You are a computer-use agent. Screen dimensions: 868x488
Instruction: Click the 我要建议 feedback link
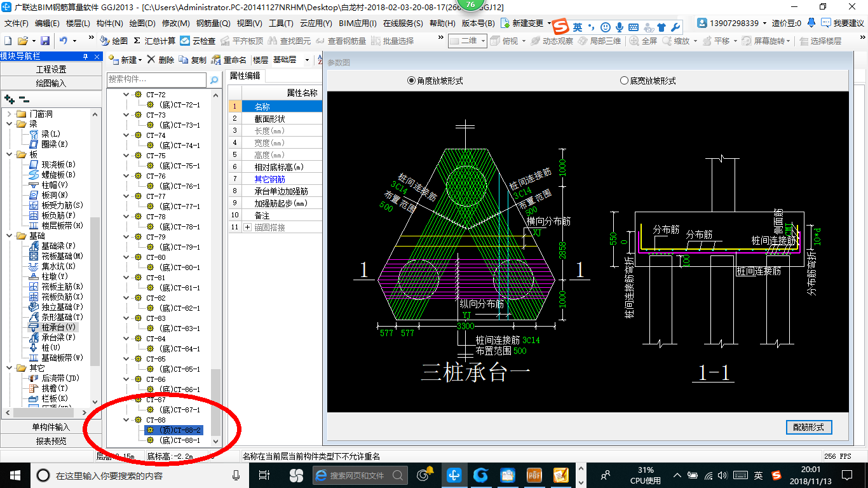(x=843, y=23)
